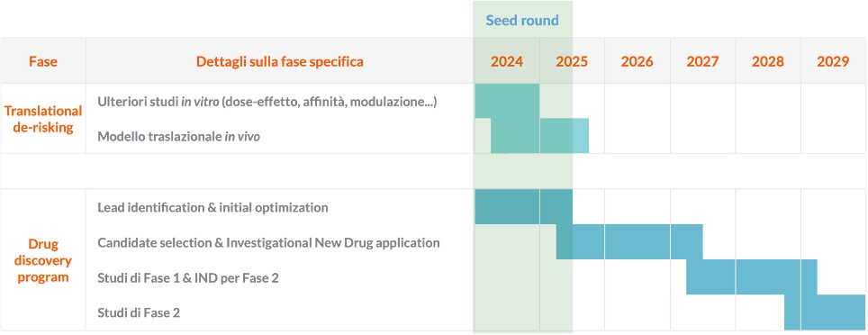Viewport: 868px width, 335px height.
Task: Select the Translational de-risking phase label
Action: click(x=43, y=119)
